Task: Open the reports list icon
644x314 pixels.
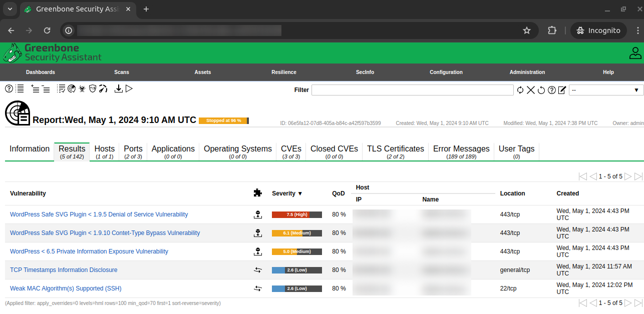Action: (20, 88)
